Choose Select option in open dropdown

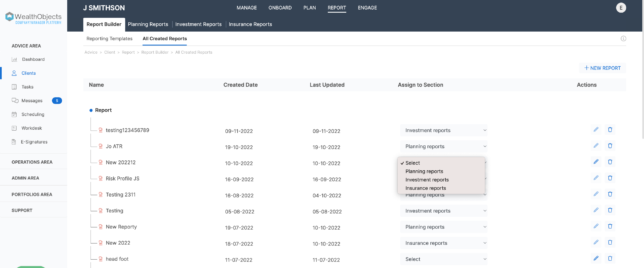click(441, 163)
